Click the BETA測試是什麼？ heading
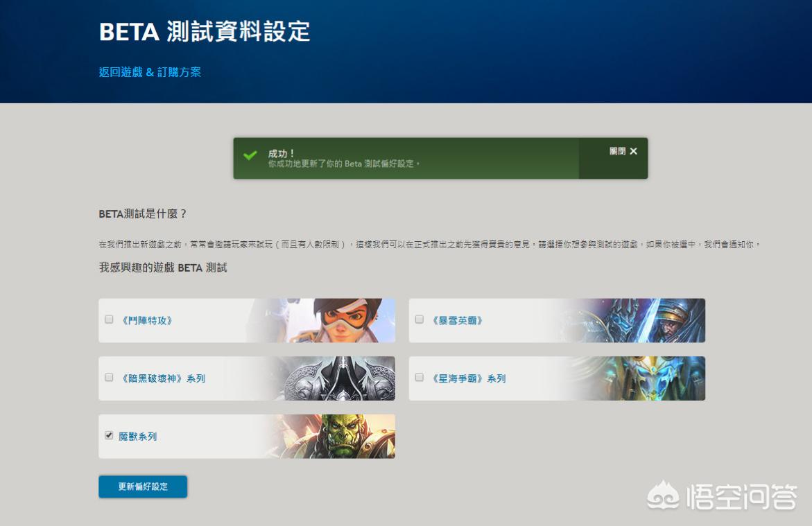Screen dimensions: 812x526 point(142,214)
